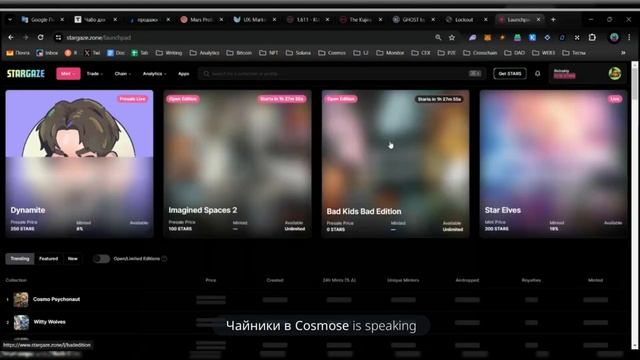Open the Apps menu item
The height and width of the screenshot is (360, 640).
pos(184,73)
